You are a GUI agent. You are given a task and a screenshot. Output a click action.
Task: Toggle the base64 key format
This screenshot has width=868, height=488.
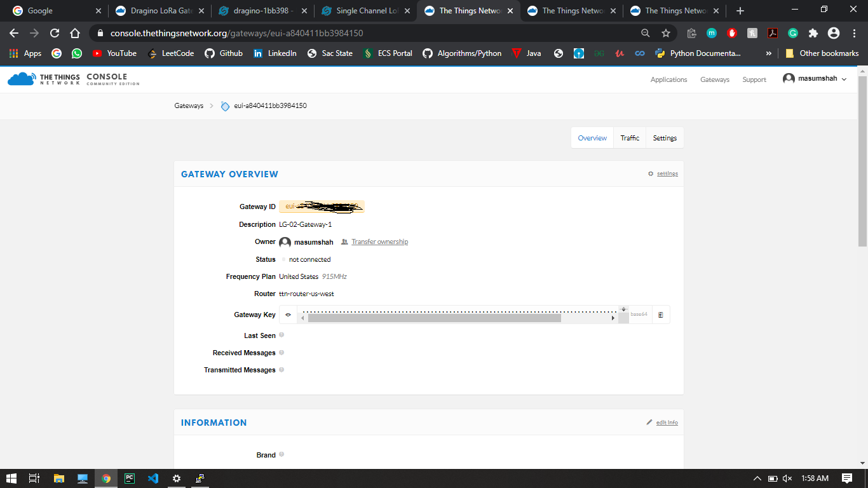pos(639,315)
